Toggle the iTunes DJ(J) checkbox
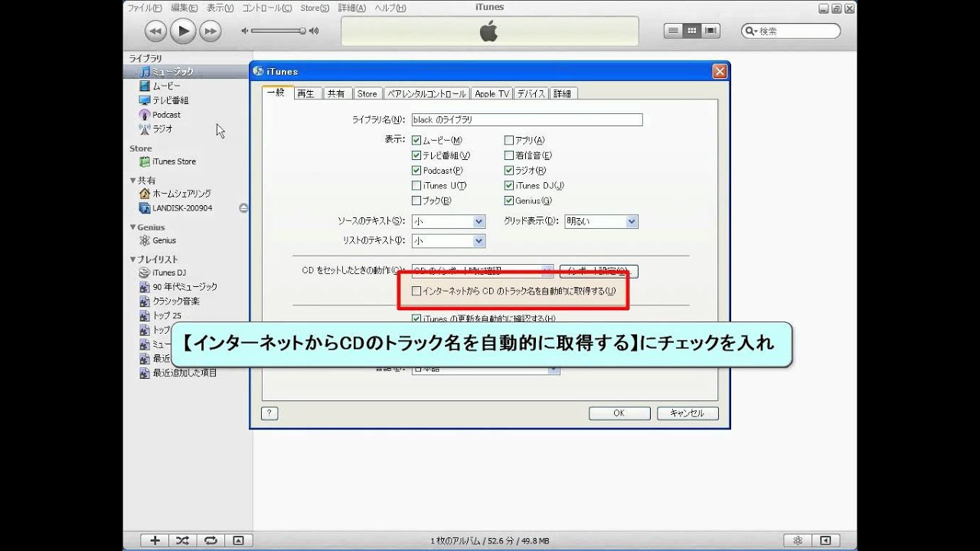This screenshot has width=980, height=551. (509, 186)
